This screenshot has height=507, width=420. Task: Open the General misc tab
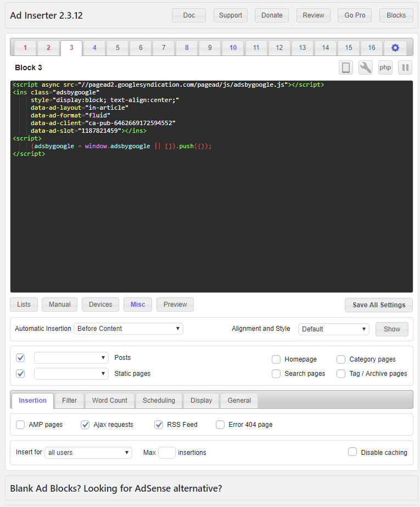coord(239,401)
